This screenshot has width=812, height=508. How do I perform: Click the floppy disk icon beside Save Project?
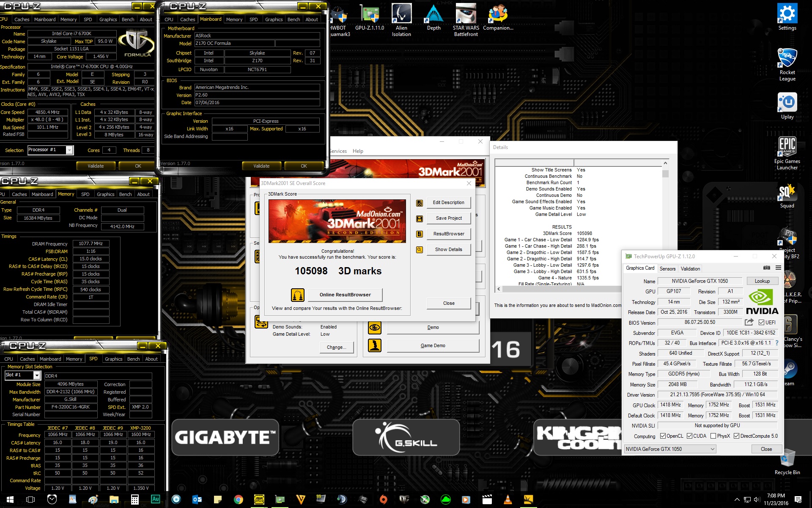(x=420, y=218)
